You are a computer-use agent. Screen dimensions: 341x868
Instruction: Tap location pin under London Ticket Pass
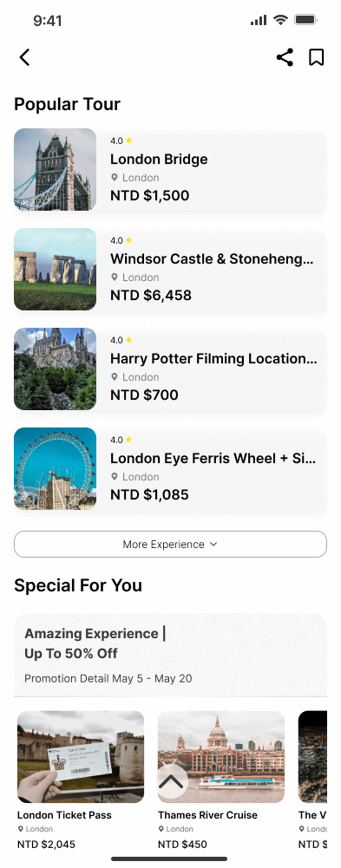(21, 829)
